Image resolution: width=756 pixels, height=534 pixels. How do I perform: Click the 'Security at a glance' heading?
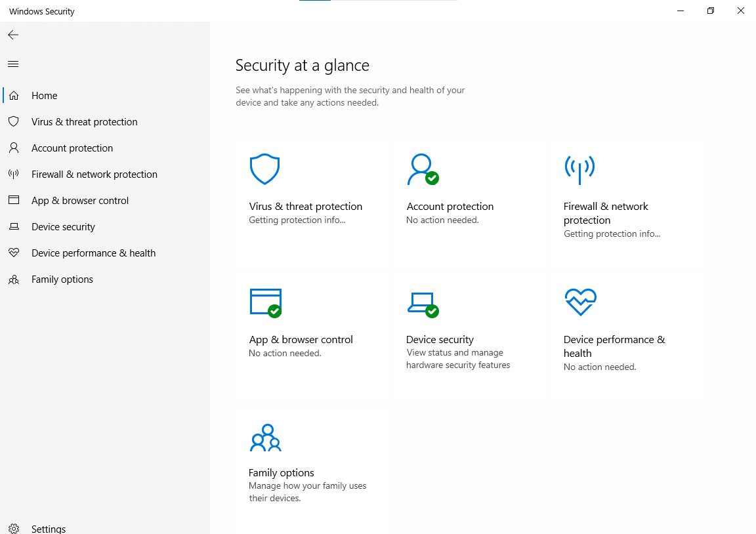click(x=303, y=66)
